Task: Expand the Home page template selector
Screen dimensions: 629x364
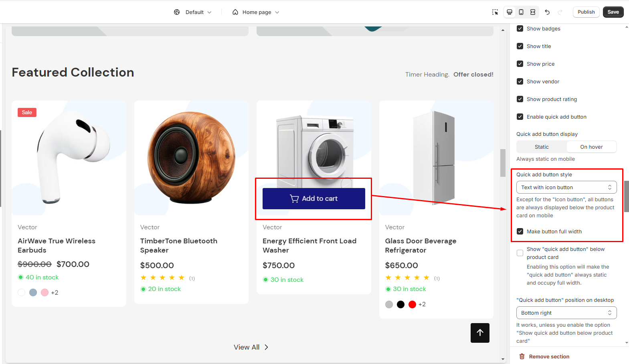Action: (256, 12)
